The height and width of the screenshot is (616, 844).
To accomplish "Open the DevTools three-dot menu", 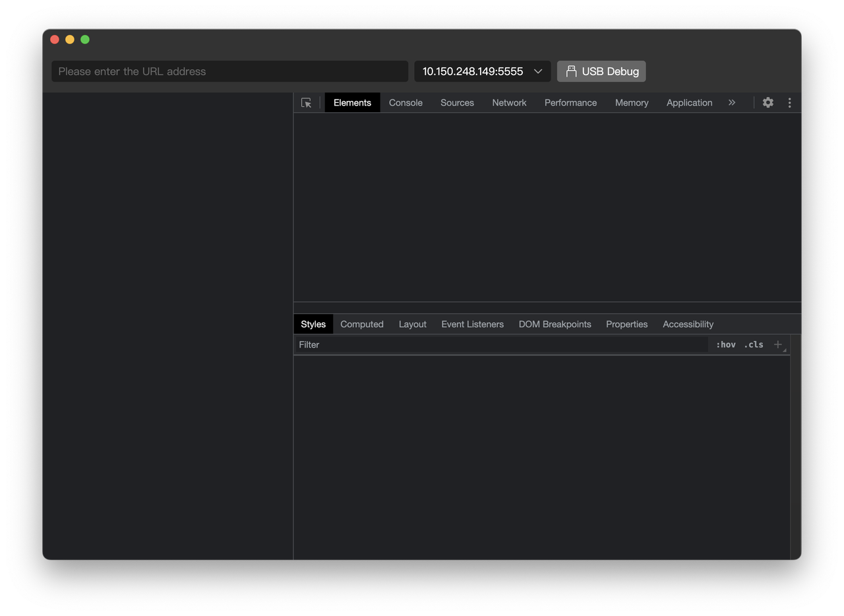I will (x=789, y=103).
